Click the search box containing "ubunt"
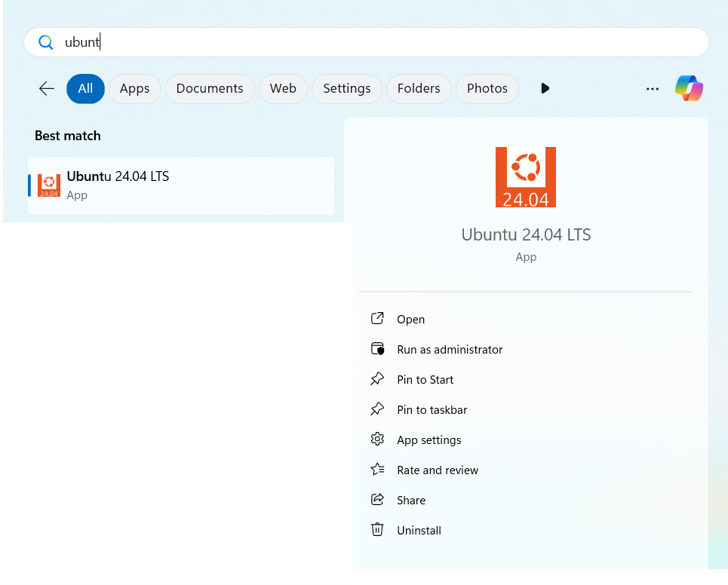The width and height of the screenshot is (728, 585). [x=367, y=42]
